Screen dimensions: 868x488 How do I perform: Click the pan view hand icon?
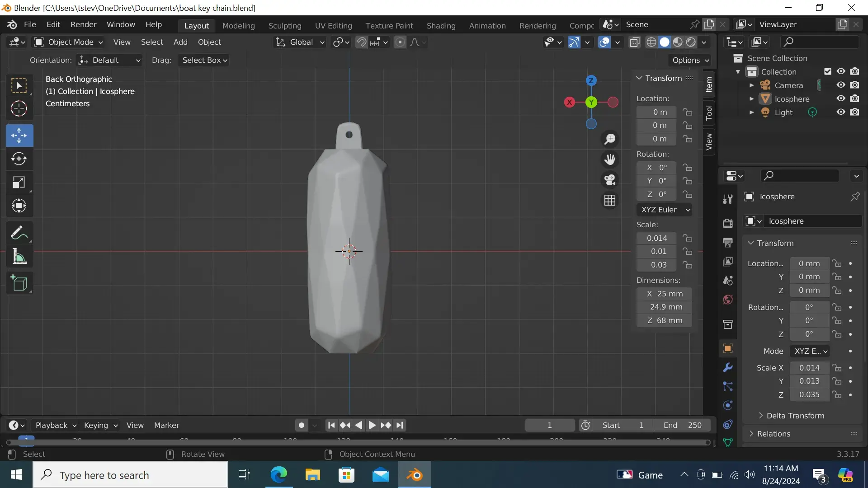(x=610, y=160)
